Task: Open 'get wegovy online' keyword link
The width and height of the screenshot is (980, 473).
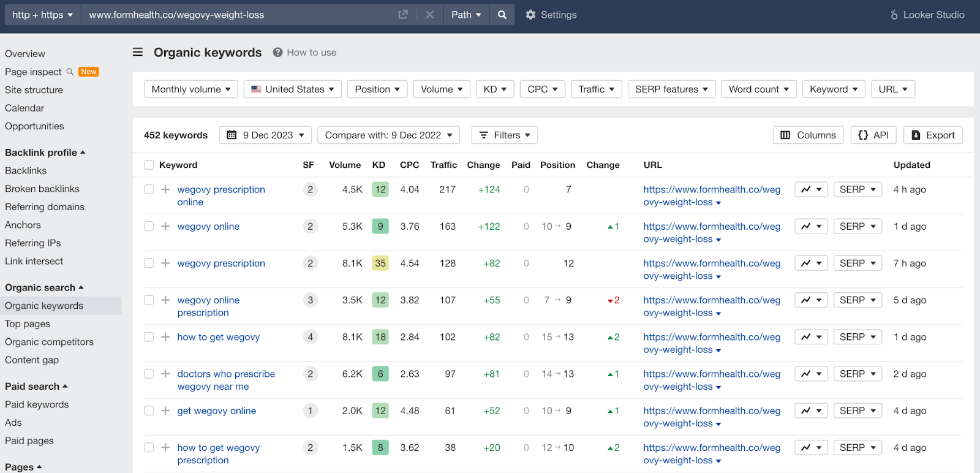Action: click(x=217, y=411)
